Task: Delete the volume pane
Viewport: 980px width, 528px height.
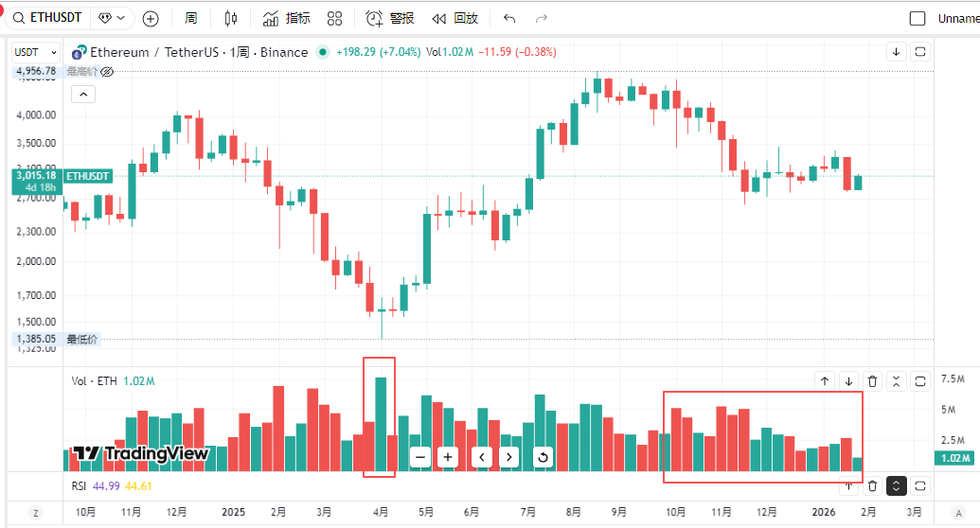Action: (x=872, y=381)
